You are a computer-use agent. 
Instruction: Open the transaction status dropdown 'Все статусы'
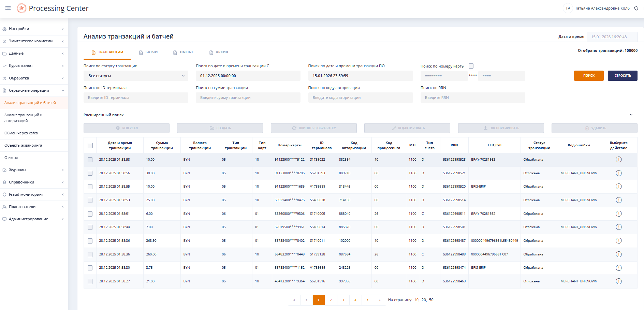(136, 76)
